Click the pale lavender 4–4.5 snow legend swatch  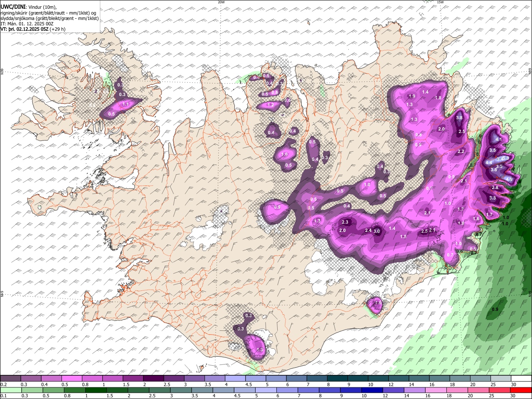(234, 379)
